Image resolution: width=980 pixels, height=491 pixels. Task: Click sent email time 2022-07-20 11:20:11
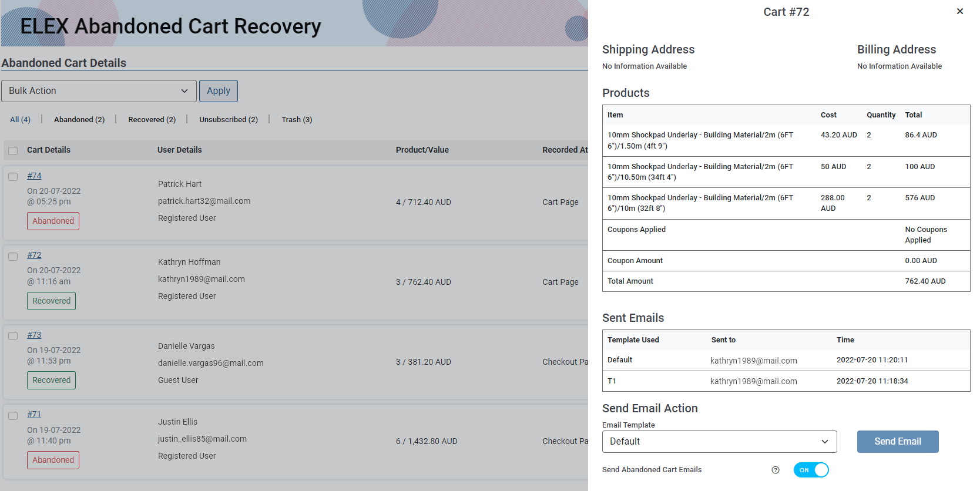click(872, 360)
